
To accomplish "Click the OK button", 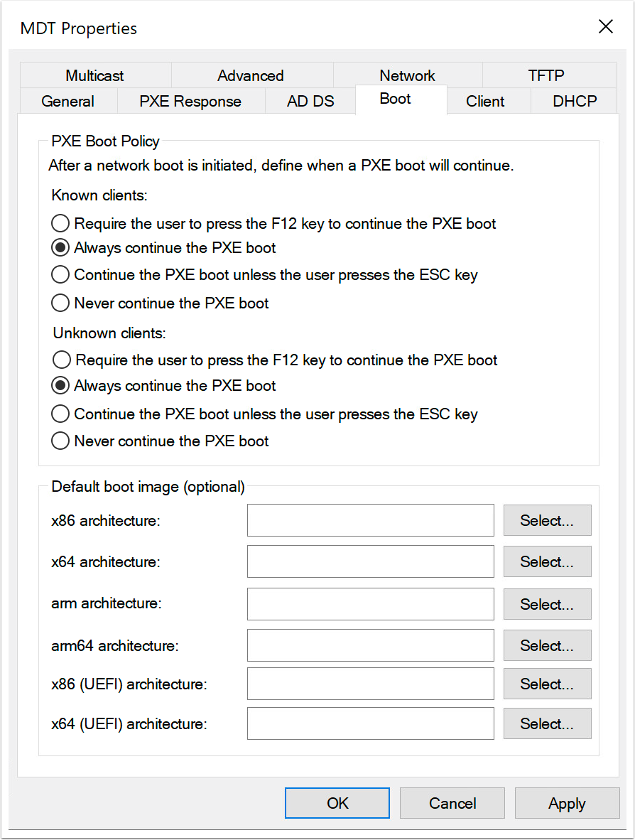I will pos(337,803).
